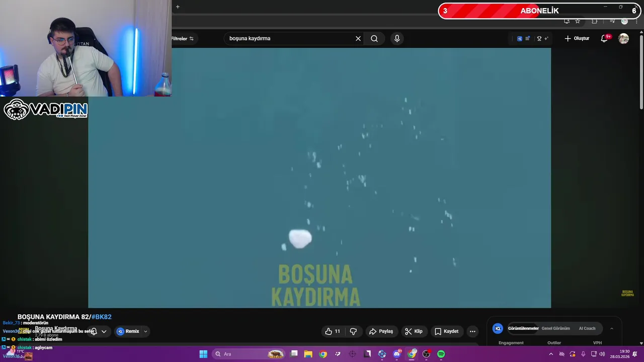Viewport: 644px width, 362px height.
Task: Click the taskbar clock showing 19:30
Action: point(619,354)
